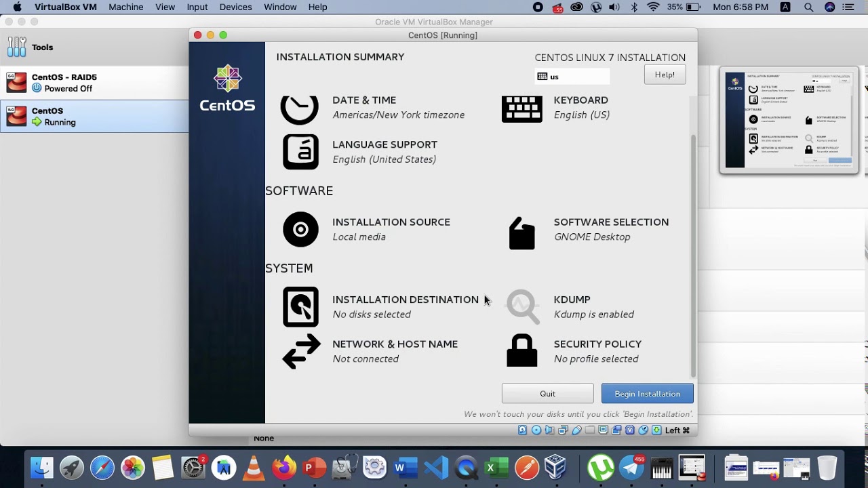868x488 pixels.
Task: Click the audio status icon in VM bar
Action: tap(549, 430)
